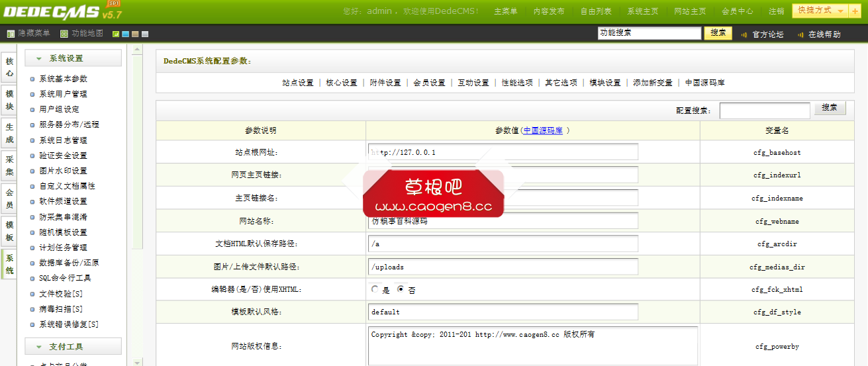
Task: Focus the 配置搜索 input field
Action: point(765,111)
